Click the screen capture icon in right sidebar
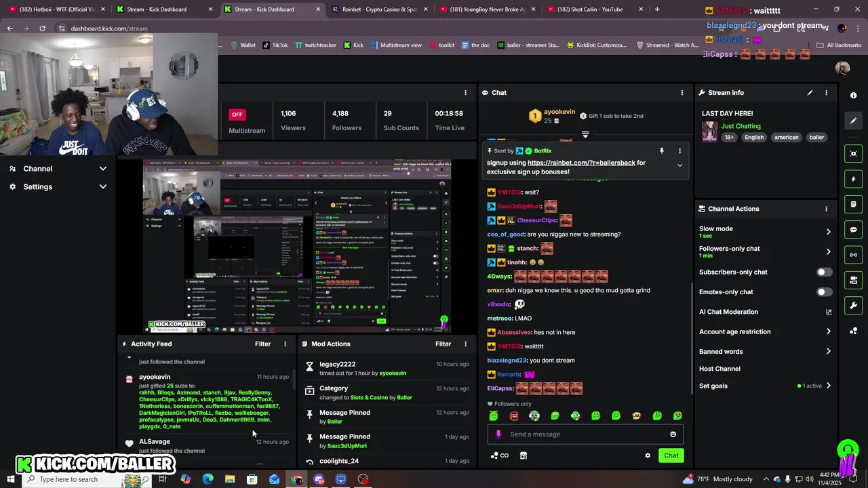The width and height of the screenshot is (868, 488). pos(853,154)
